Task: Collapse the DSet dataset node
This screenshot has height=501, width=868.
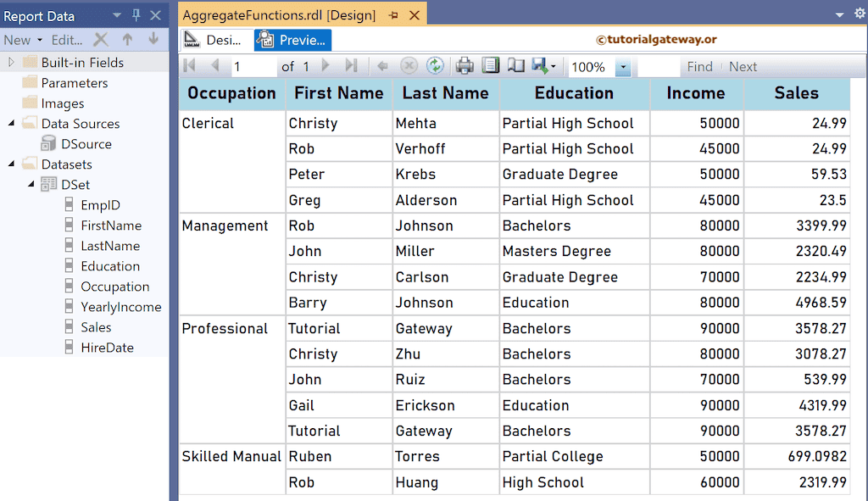Action: pos(29,184)
